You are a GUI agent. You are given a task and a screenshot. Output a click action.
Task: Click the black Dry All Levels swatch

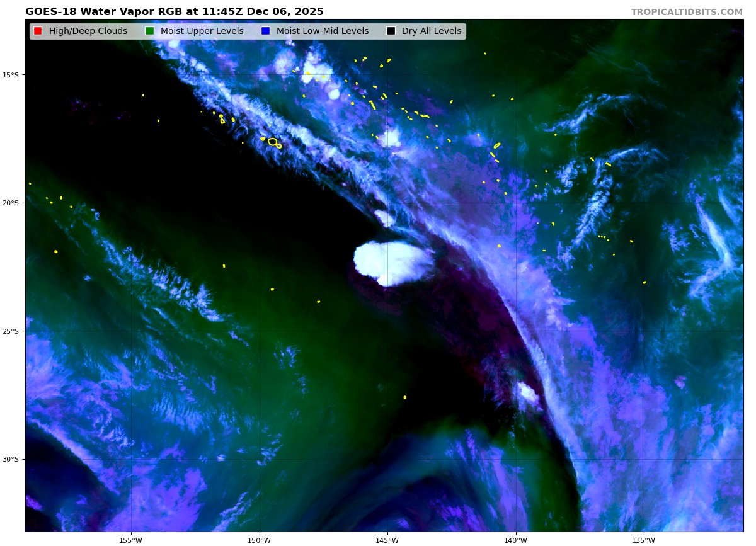point(391,31)
